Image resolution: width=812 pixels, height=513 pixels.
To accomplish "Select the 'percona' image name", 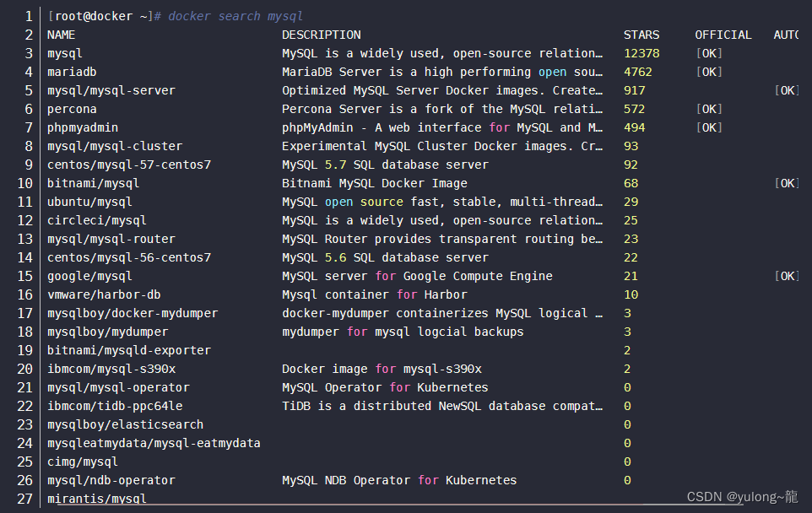I will tap(72, 109).
